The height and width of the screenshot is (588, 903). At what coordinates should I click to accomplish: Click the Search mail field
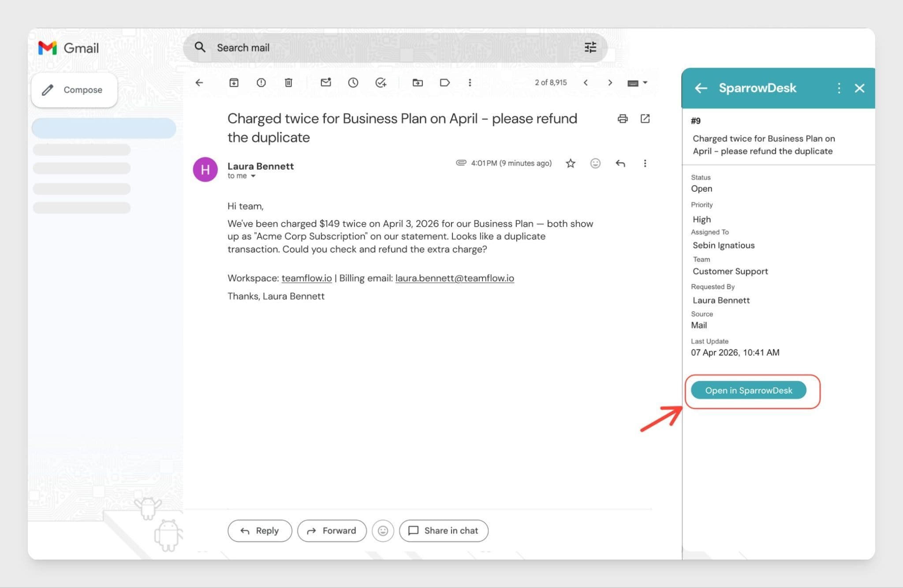(x=388, y=48)
